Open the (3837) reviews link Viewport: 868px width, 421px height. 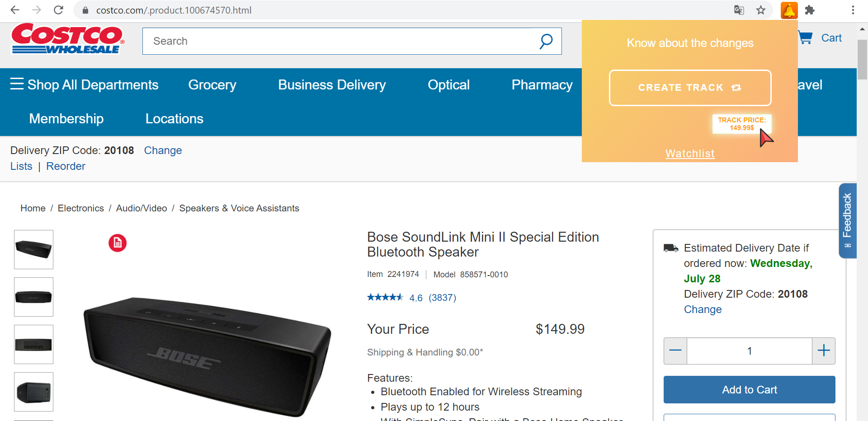pos(442,298)
